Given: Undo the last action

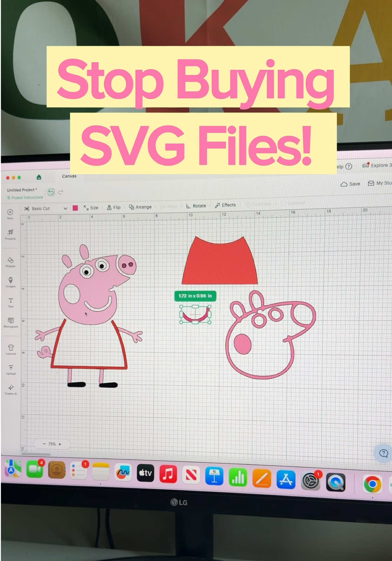Looking at the screenshot, I should tap(51, 192).
